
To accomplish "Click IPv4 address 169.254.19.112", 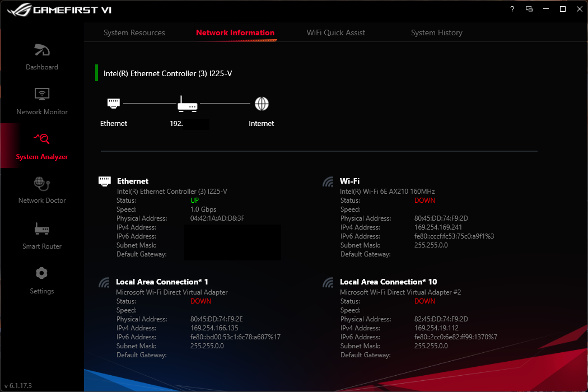I will (x=436, y=328).
